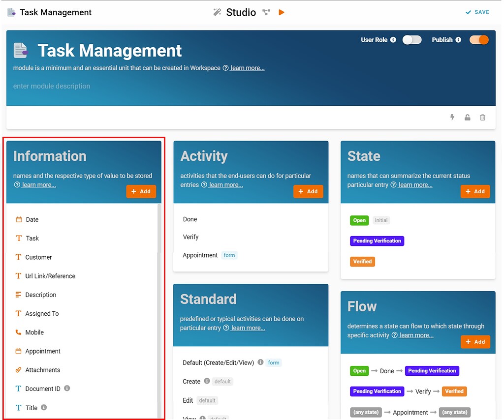Click the module description input field
This screenshot has width=504, height=420.
pyautogui.click(x=52, y=86)
